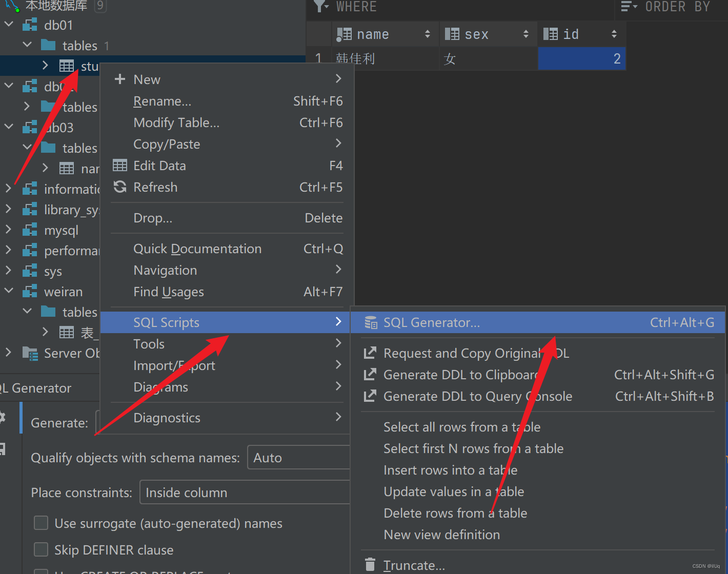Open the Navigation submenu
Image resolution: width=728 pixels, height=574 pixels.
click(228, 270)
